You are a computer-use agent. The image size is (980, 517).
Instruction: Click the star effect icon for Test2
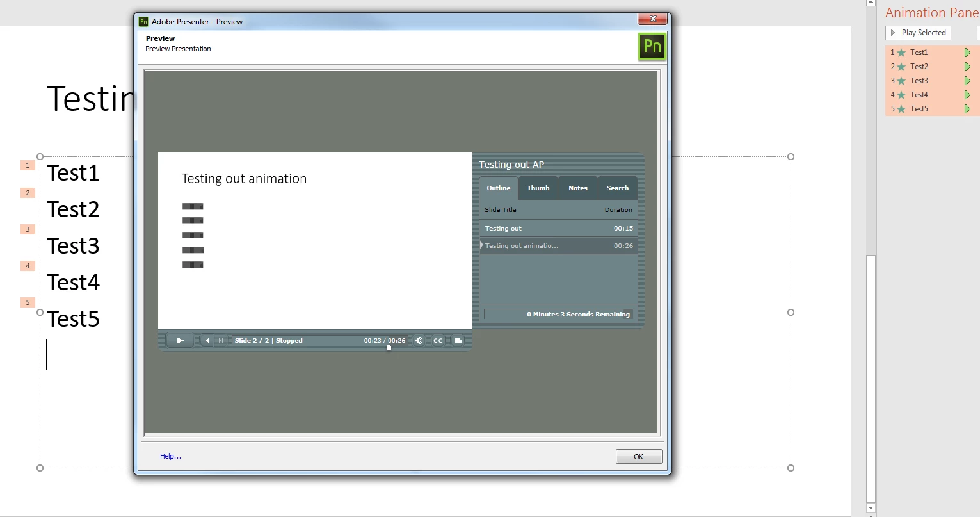(x=901, y=67)
